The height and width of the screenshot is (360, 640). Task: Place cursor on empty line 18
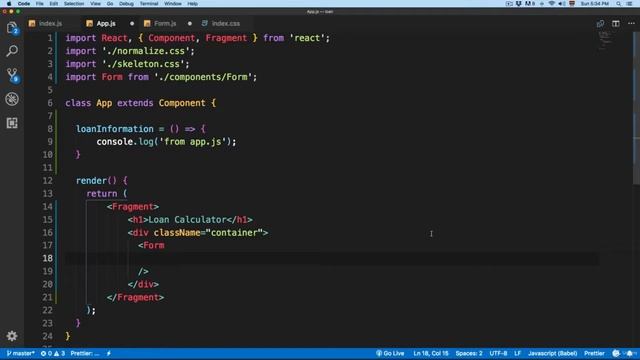point(332,258)
